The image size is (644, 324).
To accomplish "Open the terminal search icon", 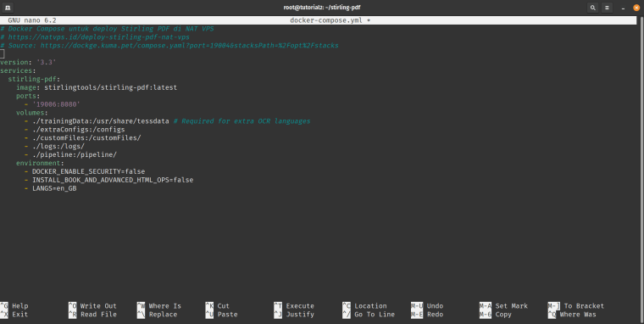I will pos(592,8).
